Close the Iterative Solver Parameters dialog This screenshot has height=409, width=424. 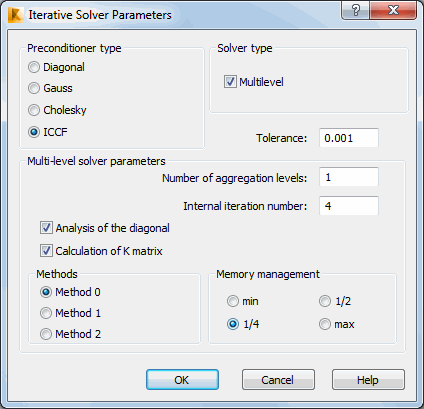click(x=393, y=10)
